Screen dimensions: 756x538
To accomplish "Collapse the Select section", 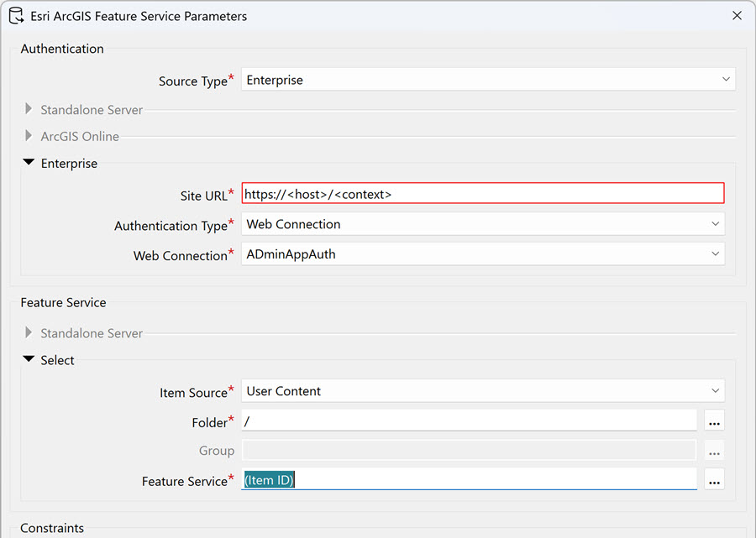I will tap(29, 359).
